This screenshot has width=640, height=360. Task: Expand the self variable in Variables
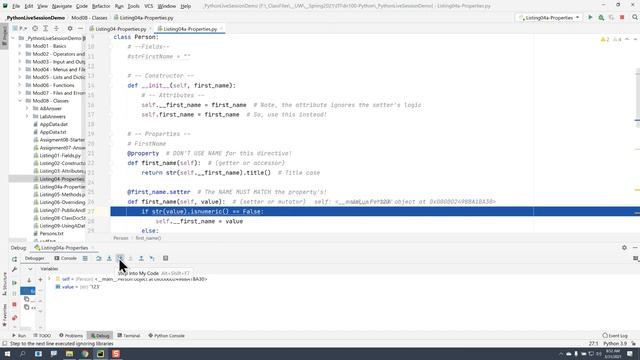[x=49, y=279]
